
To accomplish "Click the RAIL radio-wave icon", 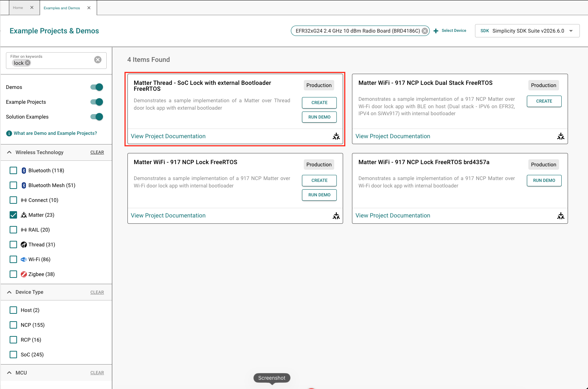I will click(24, 230).
